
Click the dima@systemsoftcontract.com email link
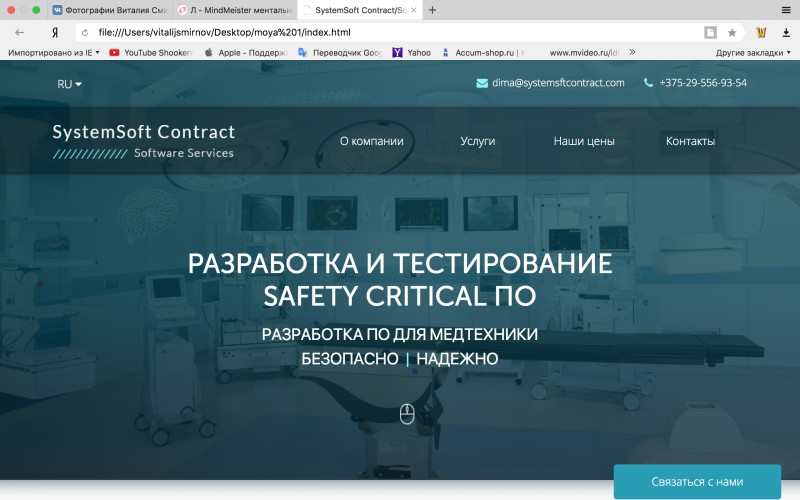(x=558, y=83)
